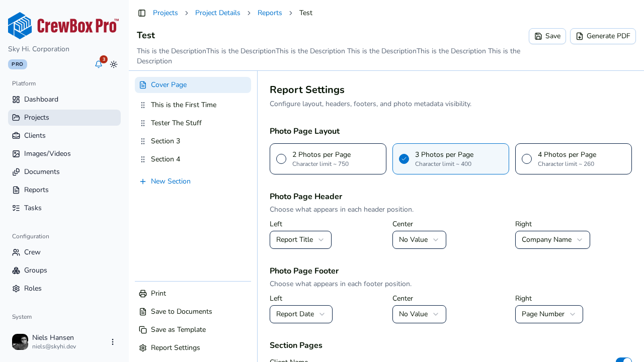Open the Documents page

[64, 172]
